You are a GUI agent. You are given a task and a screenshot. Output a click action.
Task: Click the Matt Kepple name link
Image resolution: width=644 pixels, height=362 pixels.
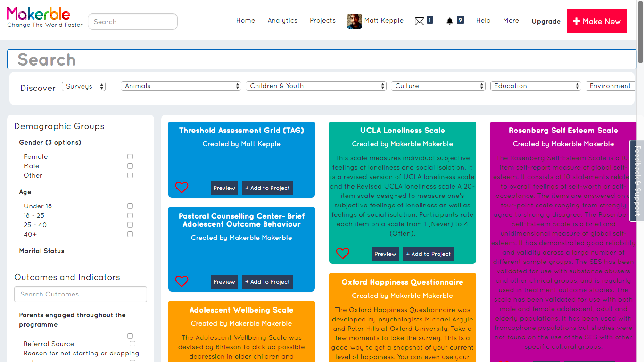[x=384, y=21]
